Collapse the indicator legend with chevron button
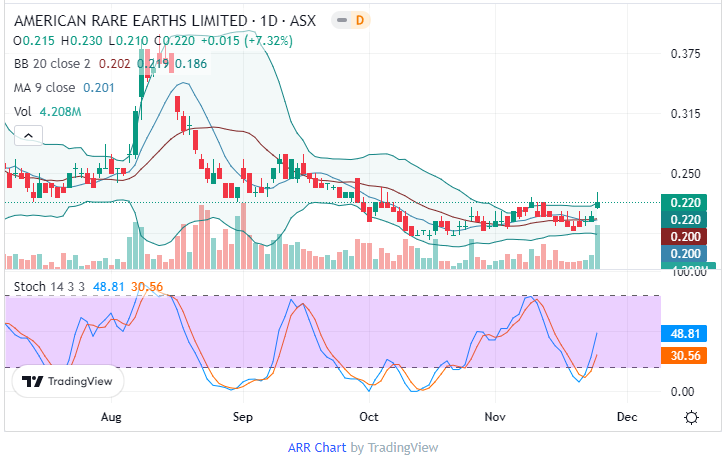725x460 pixels. [28, 135]
